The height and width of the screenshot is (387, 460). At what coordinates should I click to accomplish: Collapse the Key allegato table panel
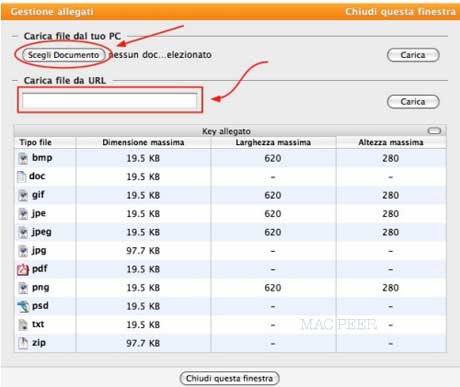434,131
